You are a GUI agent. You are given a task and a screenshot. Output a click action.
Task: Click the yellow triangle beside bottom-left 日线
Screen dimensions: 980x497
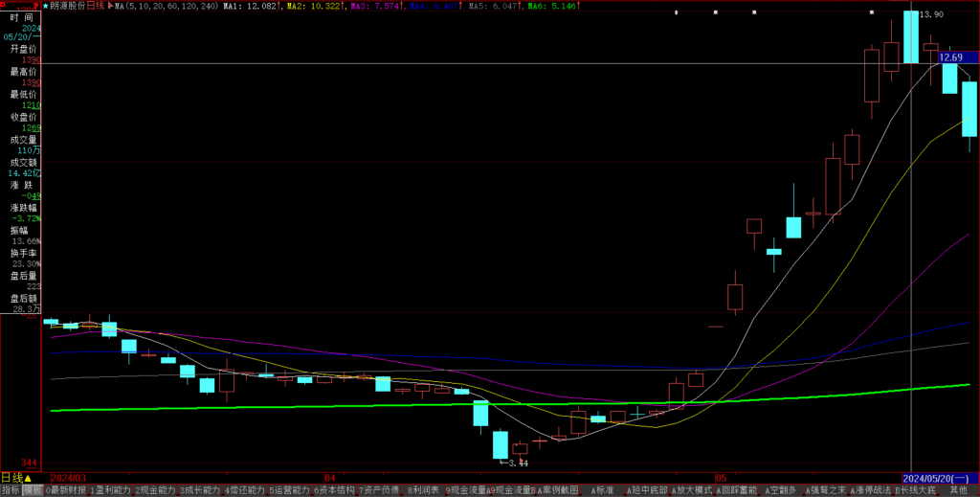28,478
